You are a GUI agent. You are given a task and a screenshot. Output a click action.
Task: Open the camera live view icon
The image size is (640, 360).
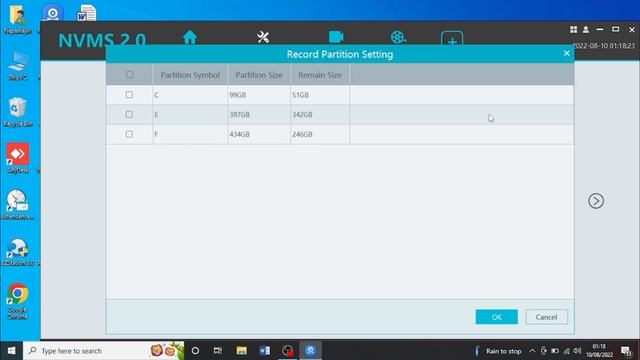(336, 37)
